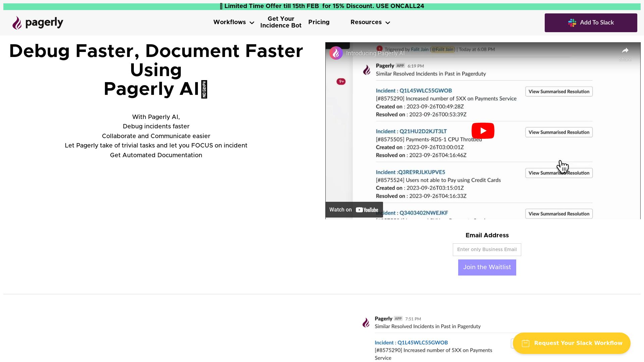
Task: Click the Join the Waitlist button
Action: pyautogui.click(x=487, y=267)
